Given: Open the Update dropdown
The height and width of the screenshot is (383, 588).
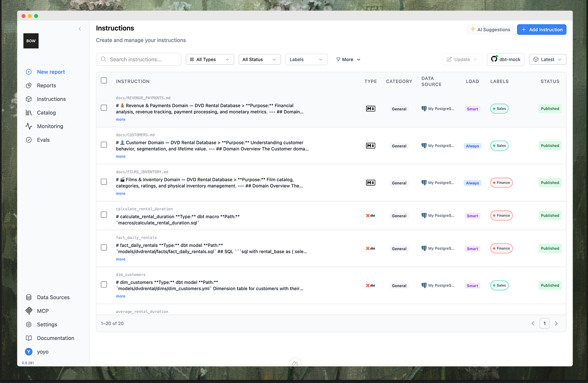Looking at the screenshot, I should [x=462, y=60].
